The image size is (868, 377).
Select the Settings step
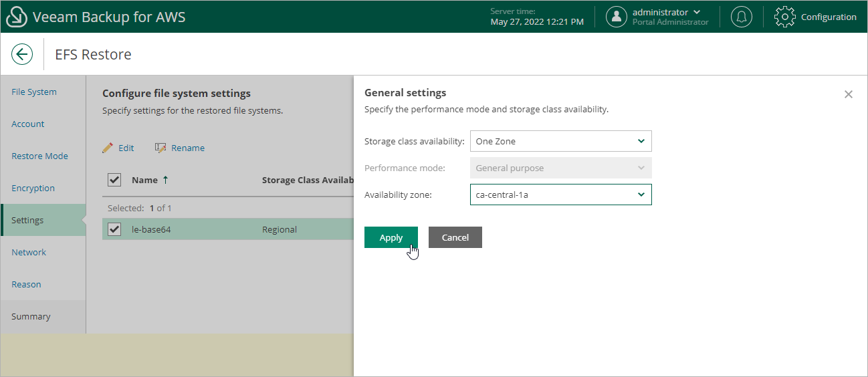coord(43,220)
